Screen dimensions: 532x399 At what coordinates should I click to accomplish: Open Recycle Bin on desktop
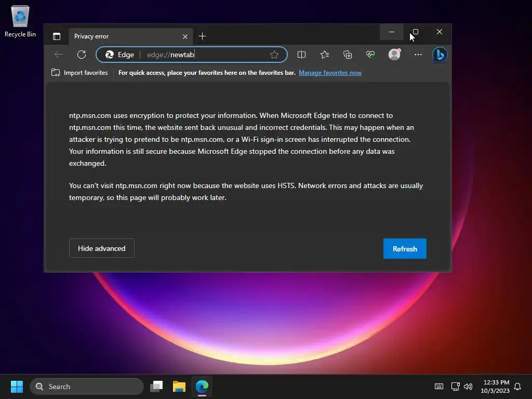20,21
